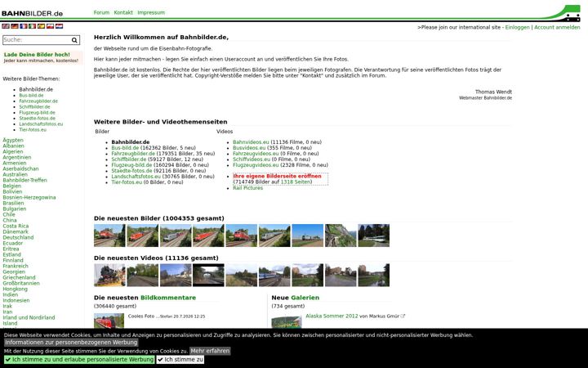The image size is (588, 368).
Task: Select Costa Rica in country list
Action: [16, 226]
